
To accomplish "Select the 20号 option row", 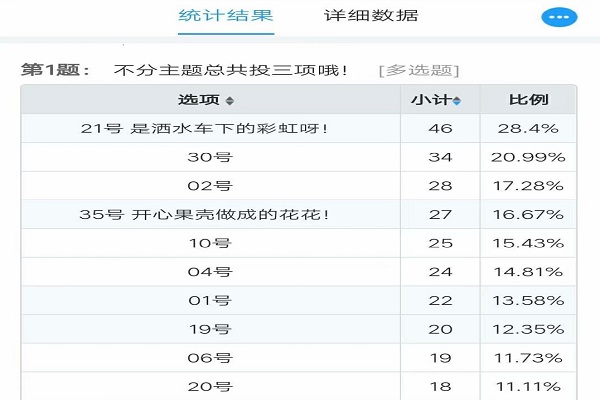I will 298,386.
